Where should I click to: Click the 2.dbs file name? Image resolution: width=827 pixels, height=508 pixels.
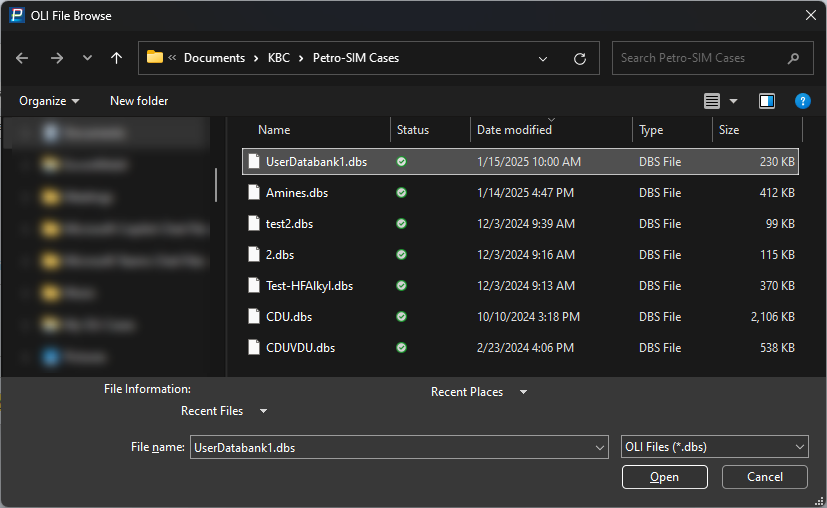coord(280,255)
